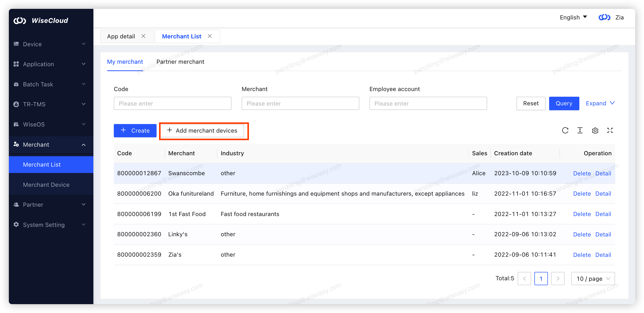Adjust the table row density icon
The height and width of the screenshot is (313, 644).
[x=580, y=130]
